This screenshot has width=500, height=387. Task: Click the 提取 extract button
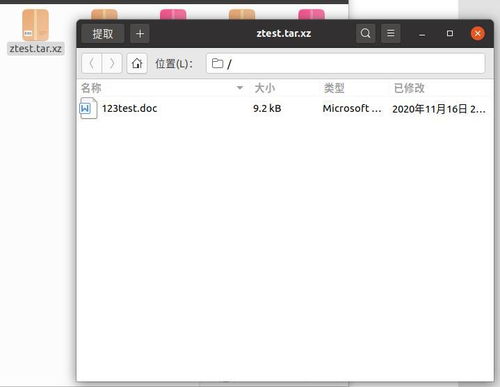pos(103,33)
